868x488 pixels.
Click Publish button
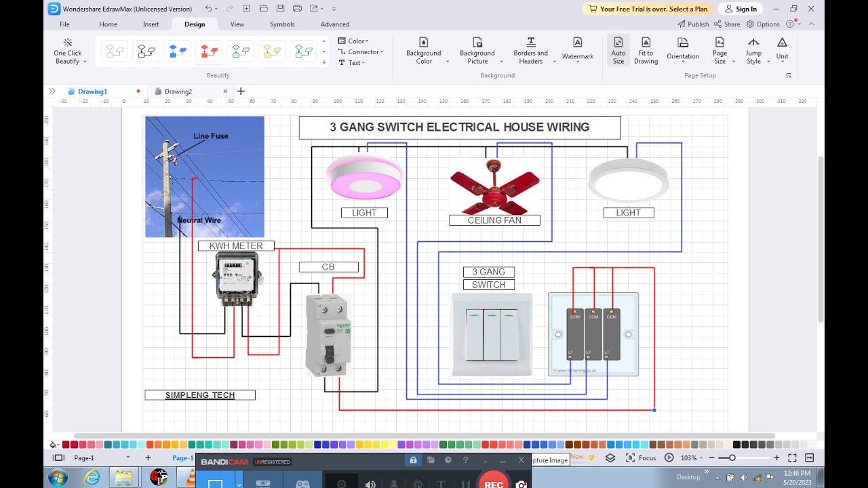(x=693, y=24)
